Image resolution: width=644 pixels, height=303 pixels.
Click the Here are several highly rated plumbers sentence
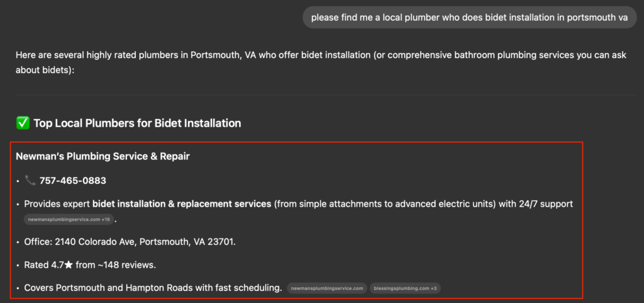pos(321,55)
